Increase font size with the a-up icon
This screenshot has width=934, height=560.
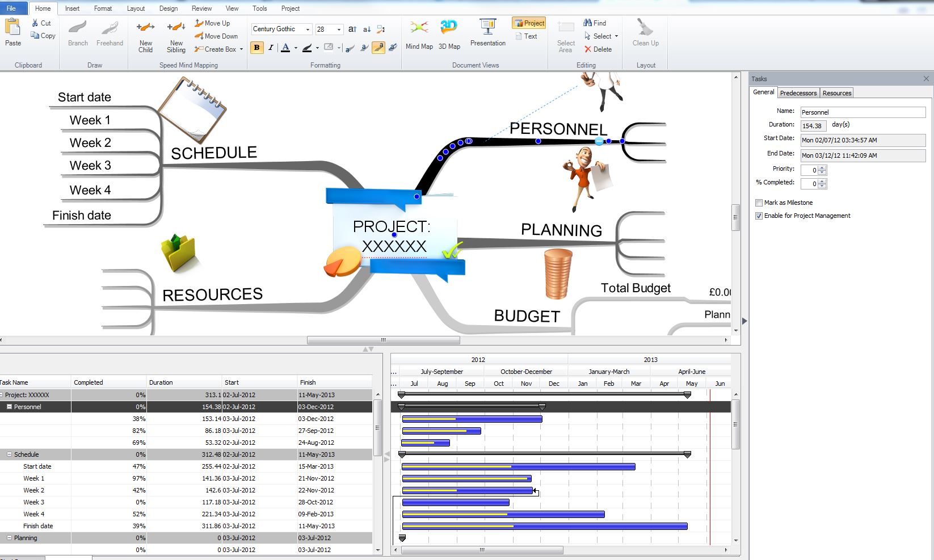(x=352, y=29)
